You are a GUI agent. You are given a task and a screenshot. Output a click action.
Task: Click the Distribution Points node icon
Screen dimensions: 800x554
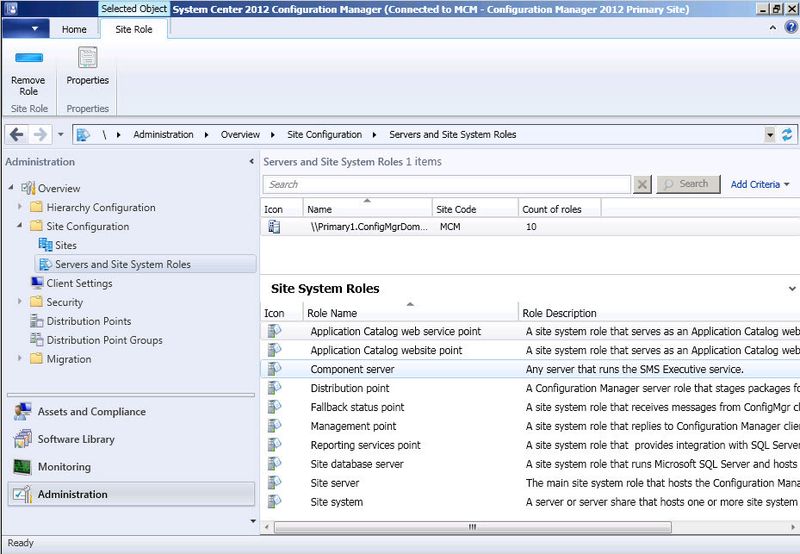click(37, 321)
